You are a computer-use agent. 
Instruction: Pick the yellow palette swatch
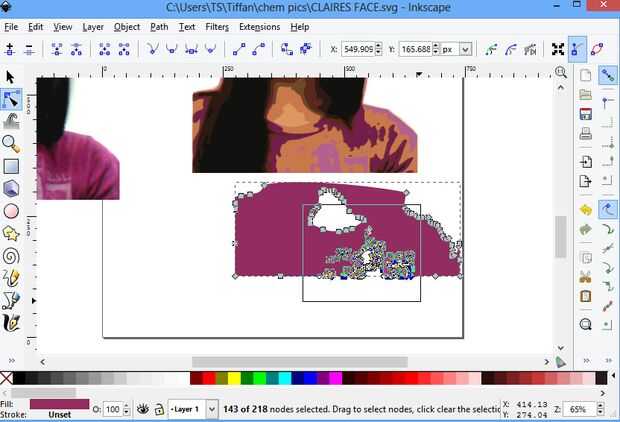click(234, 378)
